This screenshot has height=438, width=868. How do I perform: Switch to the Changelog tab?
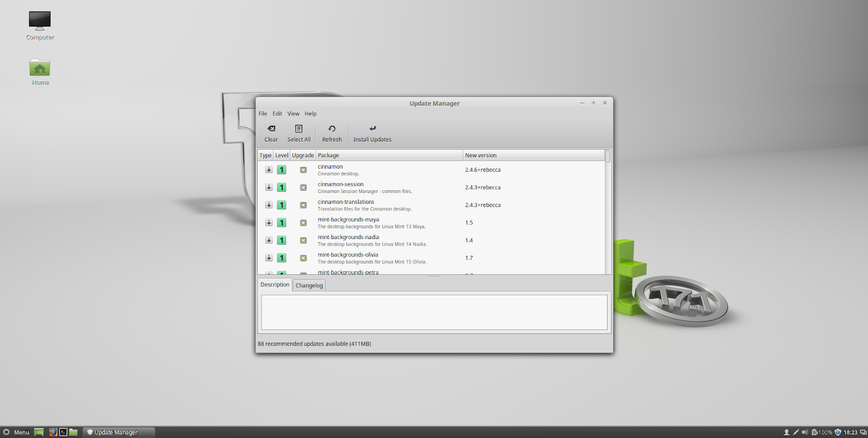(x=309, y=285)
